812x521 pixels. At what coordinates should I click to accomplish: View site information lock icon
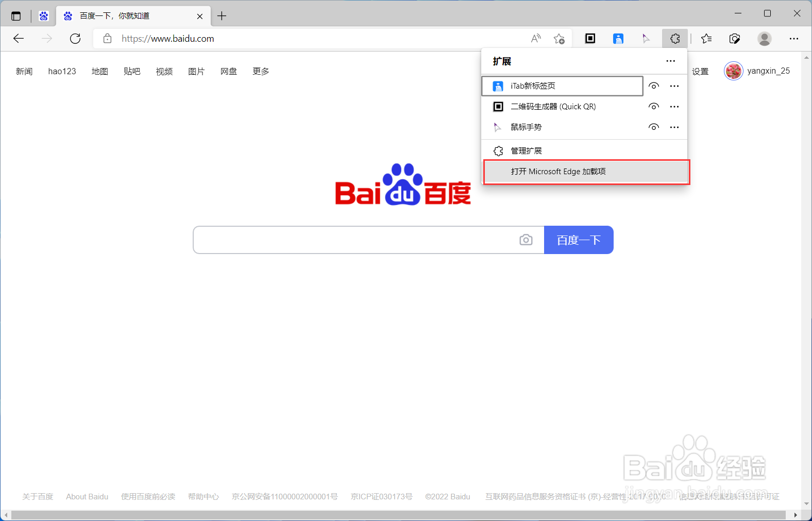click(107, 39)
